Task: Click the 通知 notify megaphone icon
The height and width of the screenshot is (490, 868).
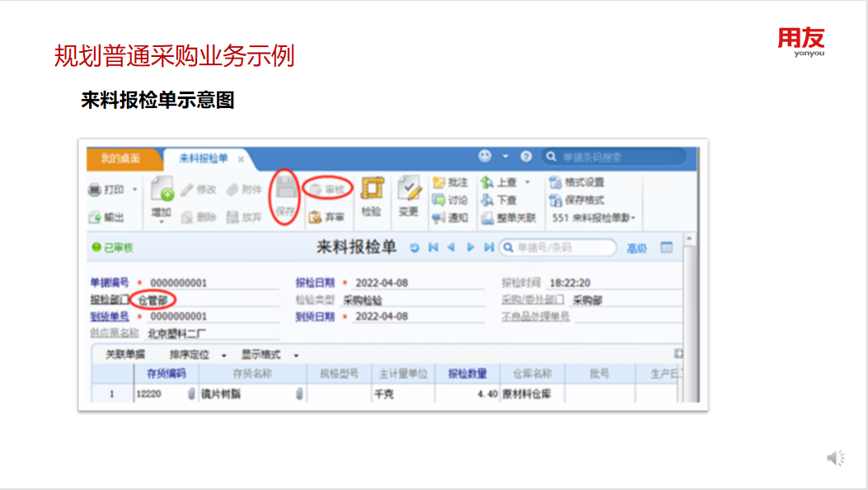Action: click(439, 218)
